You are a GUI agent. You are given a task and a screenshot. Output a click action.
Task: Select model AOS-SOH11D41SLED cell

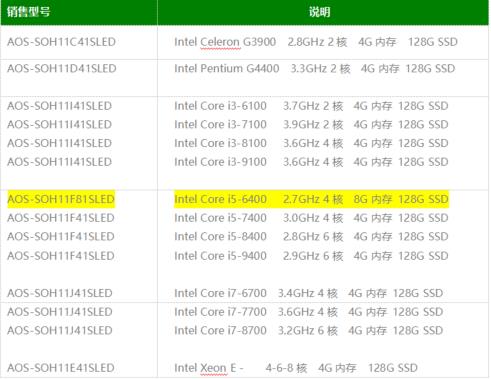pos(62,68)
